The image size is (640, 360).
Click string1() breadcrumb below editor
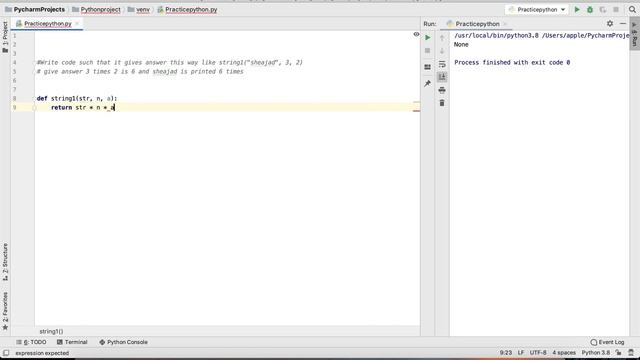(51, 331)
